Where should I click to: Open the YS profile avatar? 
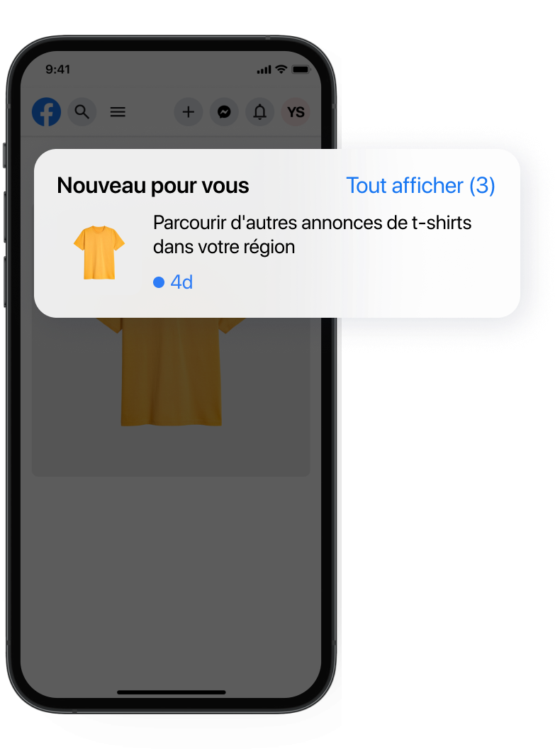(296, 112)
